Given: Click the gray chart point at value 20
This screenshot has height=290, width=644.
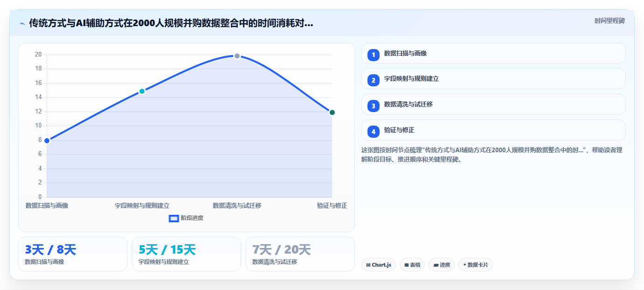Looking at the screenshot, I should 237,56.
